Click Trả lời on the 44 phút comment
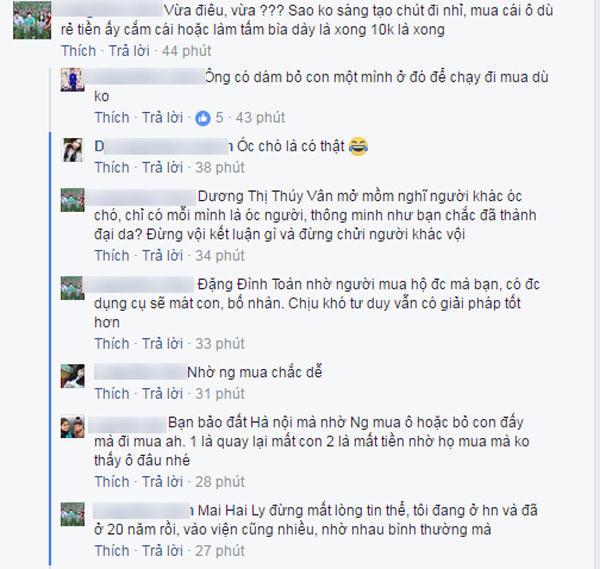The height and width of the screenshot is (569, 600). (x=129, y=51)
